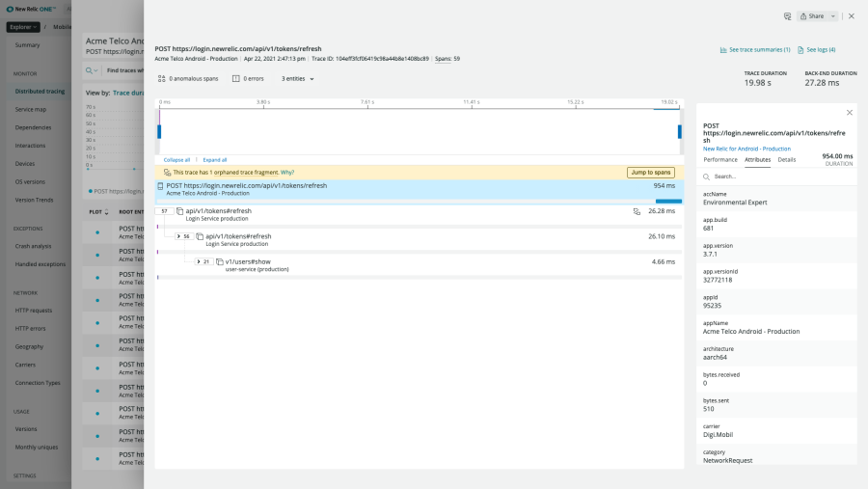Click the trace summaries chart icon
Viewport: 868px width, 489px height.
point(723,49)
